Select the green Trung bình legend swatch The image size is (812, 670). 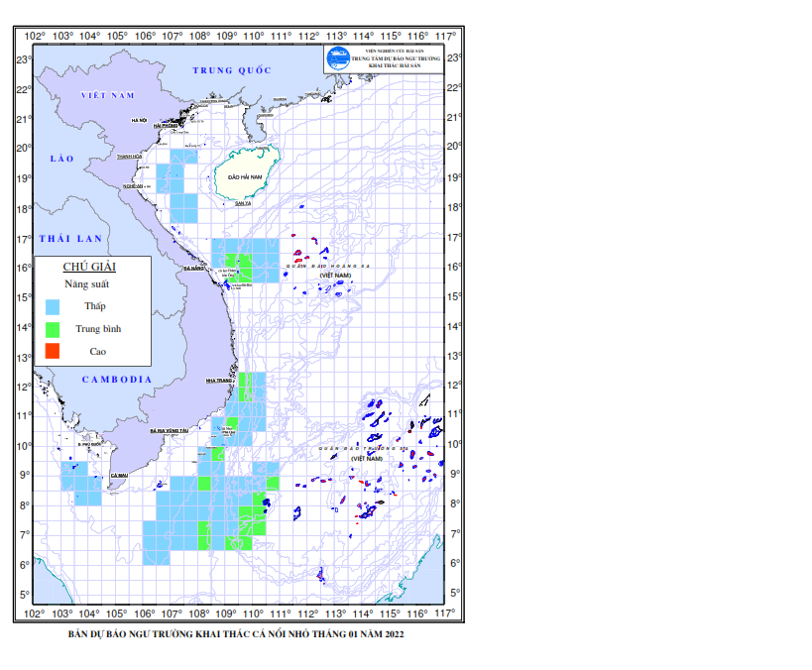point(53,329)
